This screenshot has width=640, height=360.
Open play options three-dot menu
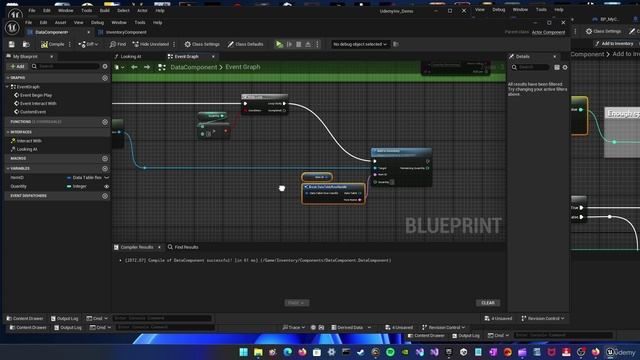(317, 44)
